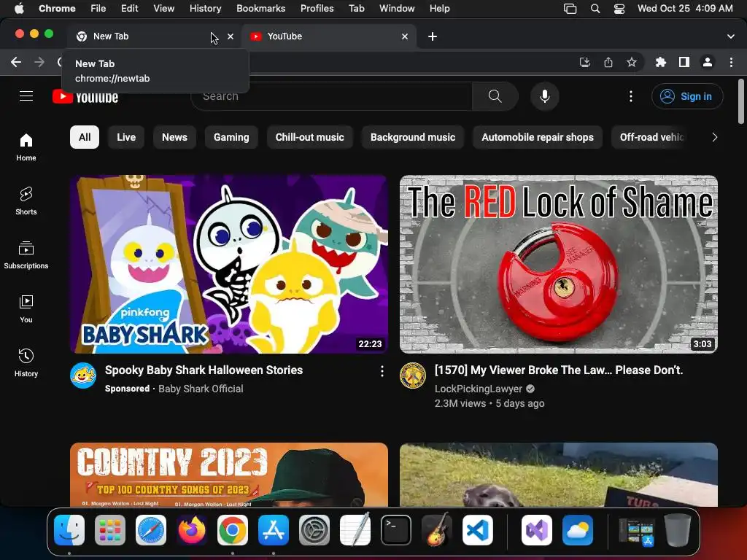Image resolution: width=747 pixels, height=560 pixels.
Task: Open History in the sidebar
Action: [26, 363]
